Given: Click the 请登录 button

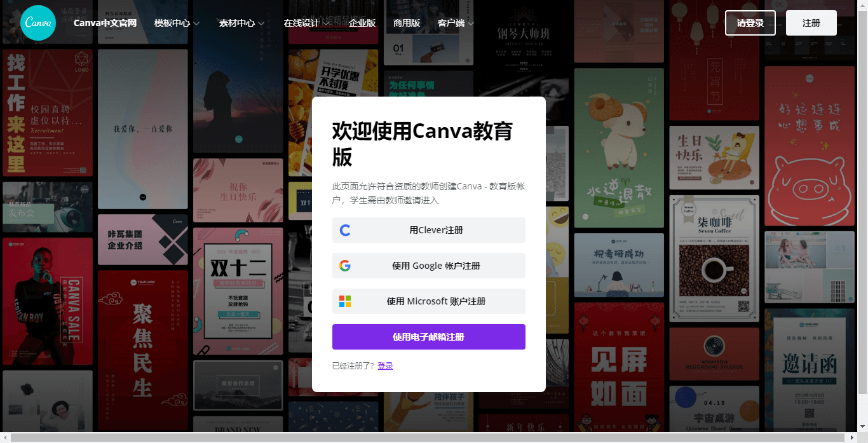Looking at the screenshot, I should click(x=750, y=23).
